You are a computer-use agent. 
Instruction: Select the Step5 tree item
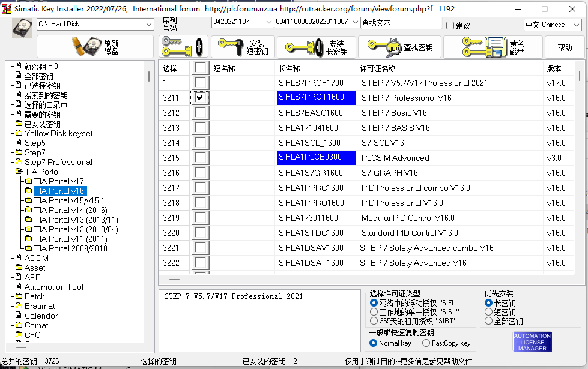tap(35, 143)
